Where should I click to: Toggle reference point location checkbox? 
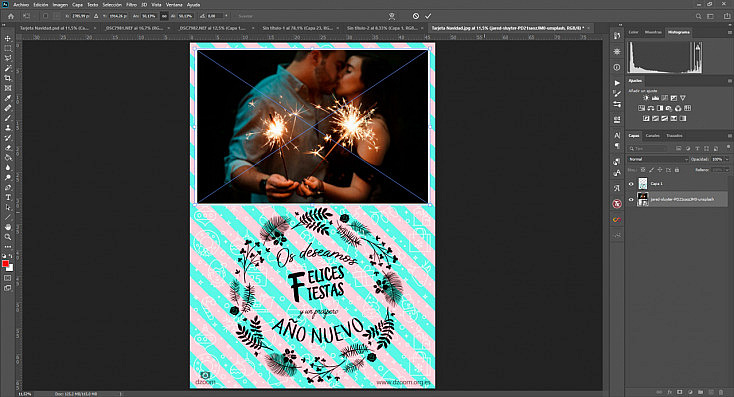[45, 16]
